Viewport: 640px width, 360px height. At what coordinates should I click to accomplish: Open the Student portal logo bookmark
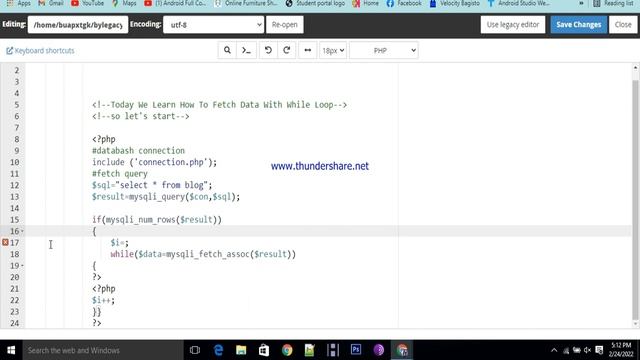click(x=315, y=3)
